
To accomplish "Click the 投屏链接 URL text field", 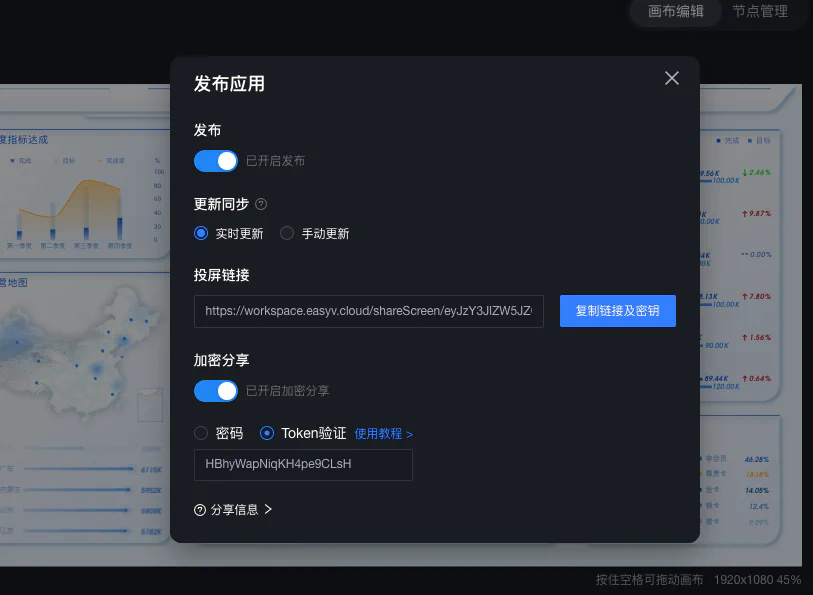I will [x=369, y=311].
